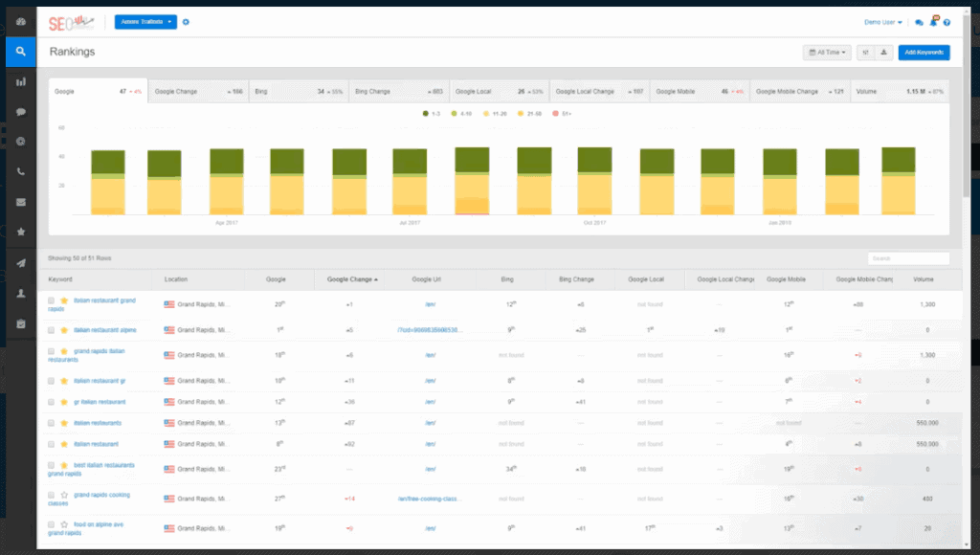Screen dimensions: 980x555
Task: Click the download export icon button
Action: coord(883,53)
